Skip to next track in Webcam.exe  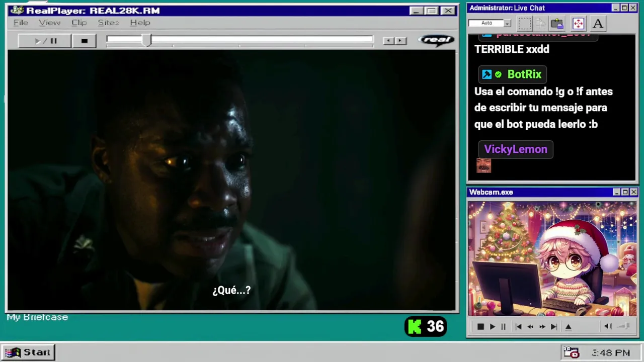point(553,327)
